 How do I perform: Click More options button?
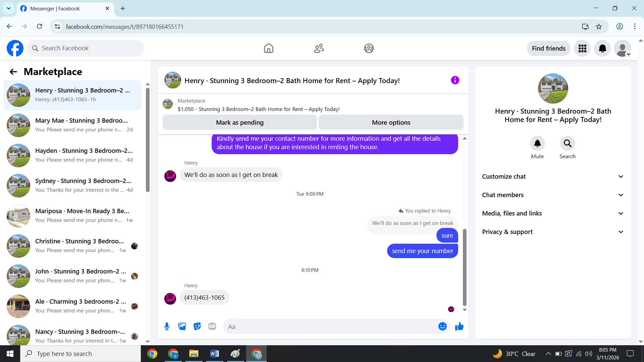point(391,122)
